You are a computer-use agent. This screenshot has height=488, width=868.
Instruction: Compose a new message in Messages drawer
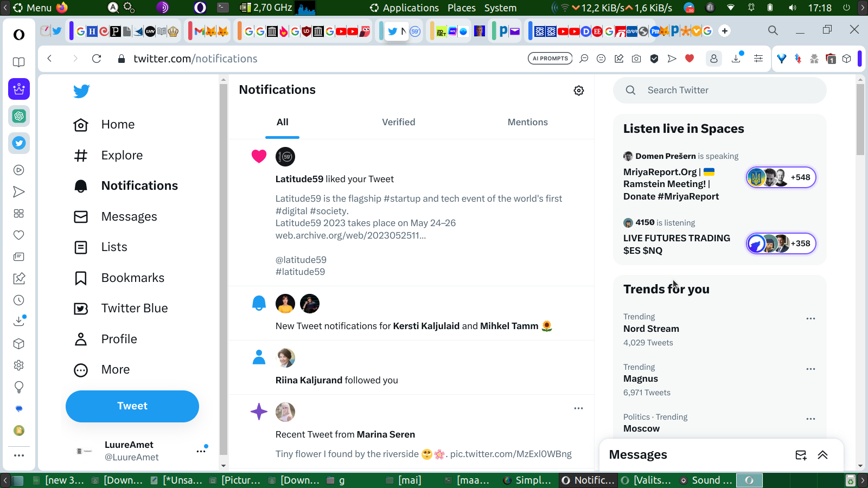(x=801, y=455)
